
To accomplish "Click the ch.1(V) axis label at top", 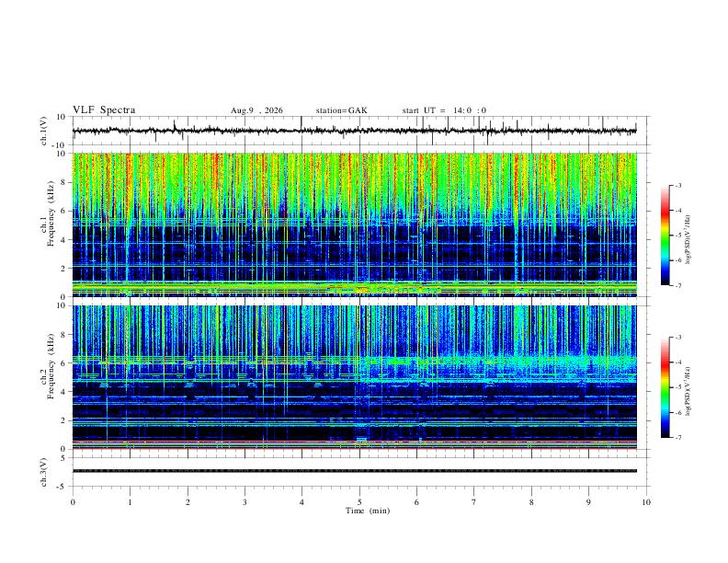I will click(44, 131).
